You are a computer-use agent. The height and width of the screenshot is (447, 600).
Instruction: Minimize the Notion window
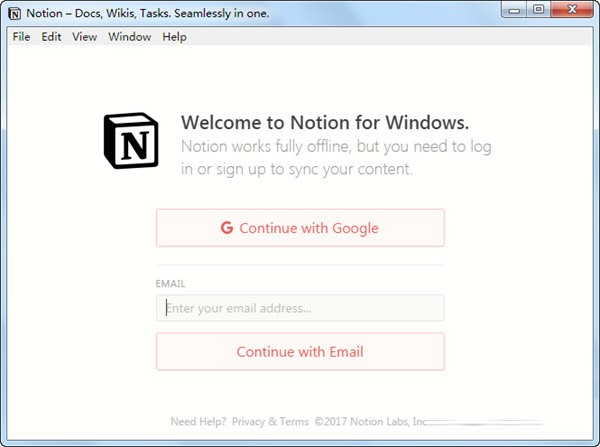(514, 10)
